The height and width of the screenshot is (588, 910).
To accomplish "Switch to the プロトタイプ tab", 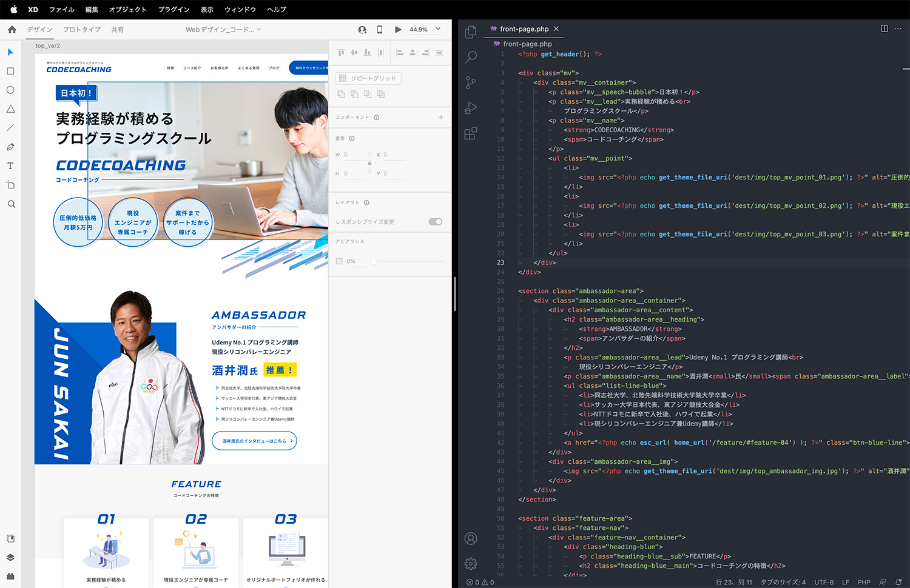I will [x=81, y=29].
